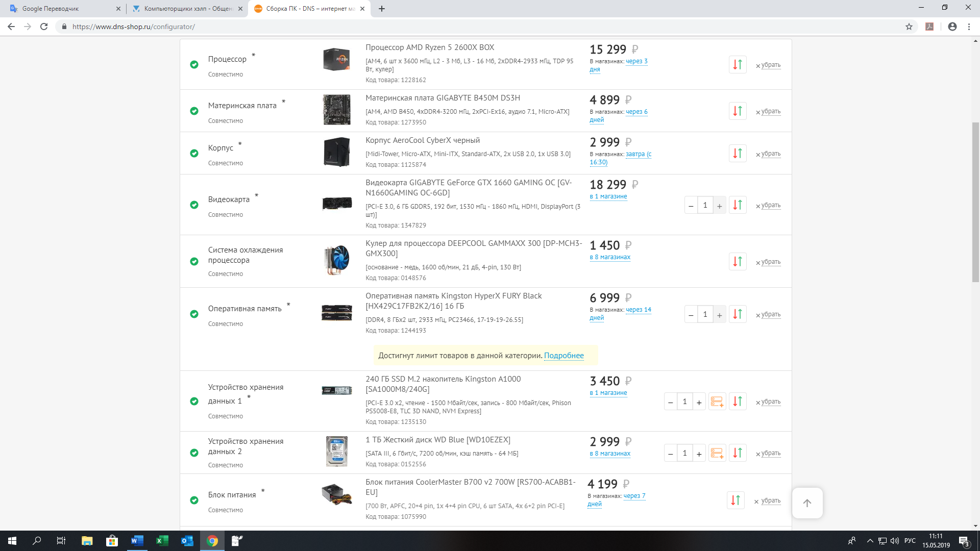The height and width of the screenshot is (551, 980).
Task: Open Корпус AeroCool CyberX черный title
Action: coord(423,140)
